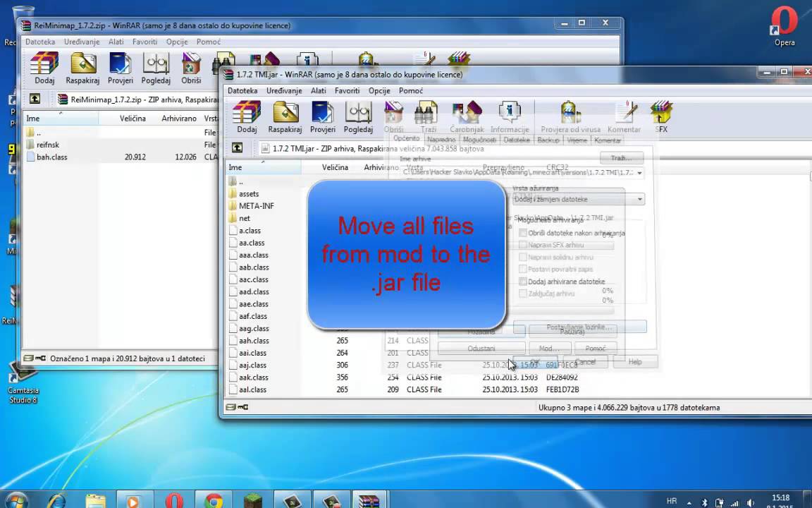Click Cancel button in archive dialog

pyautogui.click(x=585, y=362)
